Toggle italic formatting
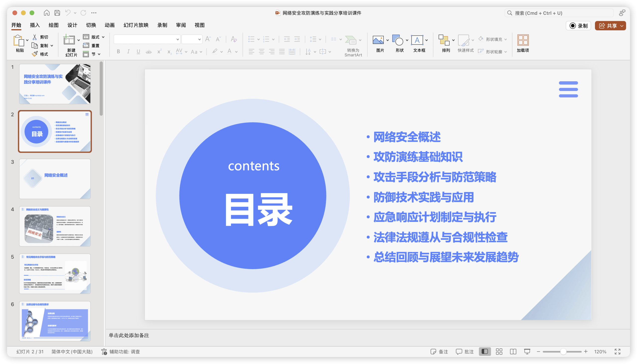Image resolution: width=637 pixels, height=364 pixels. point(128,51)
